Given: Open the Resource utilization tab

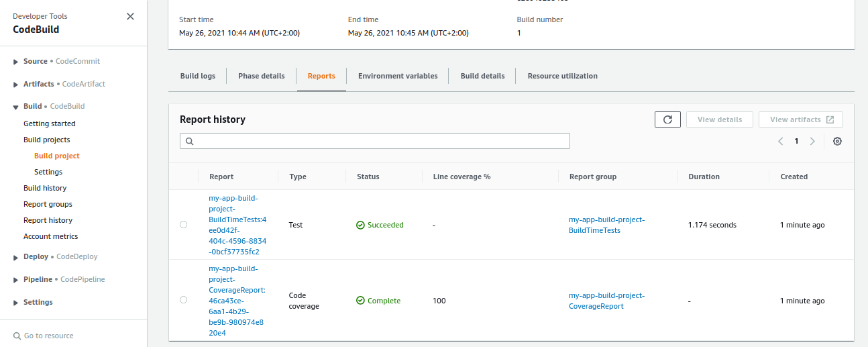Looking at the screenshot, I should coord(562,76).
